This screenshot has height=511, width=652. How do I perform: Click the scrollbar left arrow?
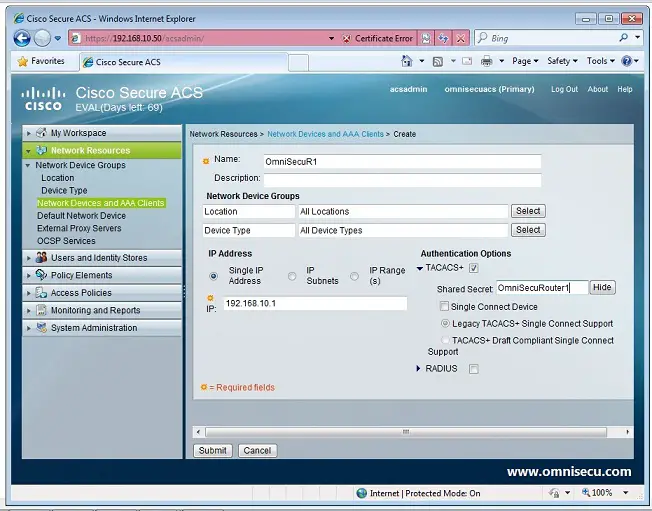coord(198,432)
